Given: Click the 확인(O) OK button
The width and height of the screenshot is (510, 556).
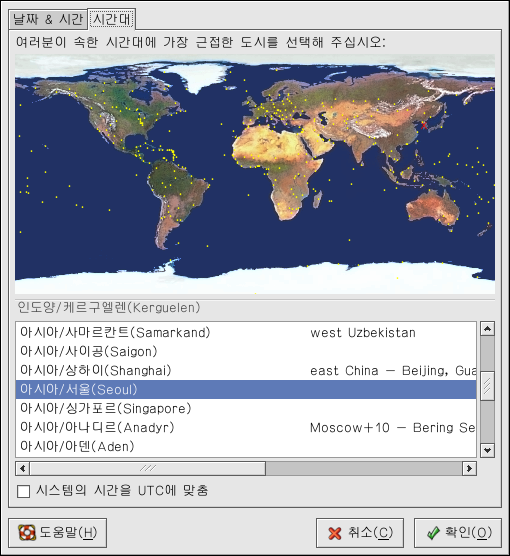Looking at the screenshot, I should 458,533.
